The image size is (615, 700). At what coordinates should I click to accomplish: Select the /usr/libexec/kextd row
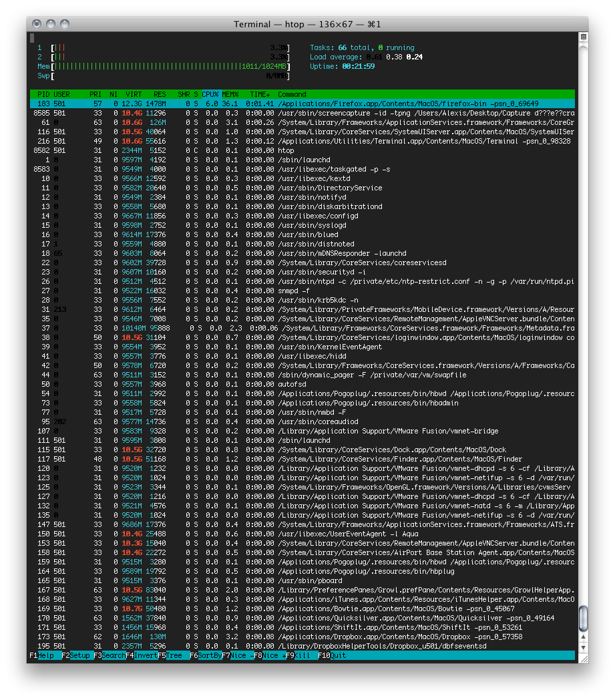[x=302, y=178]
